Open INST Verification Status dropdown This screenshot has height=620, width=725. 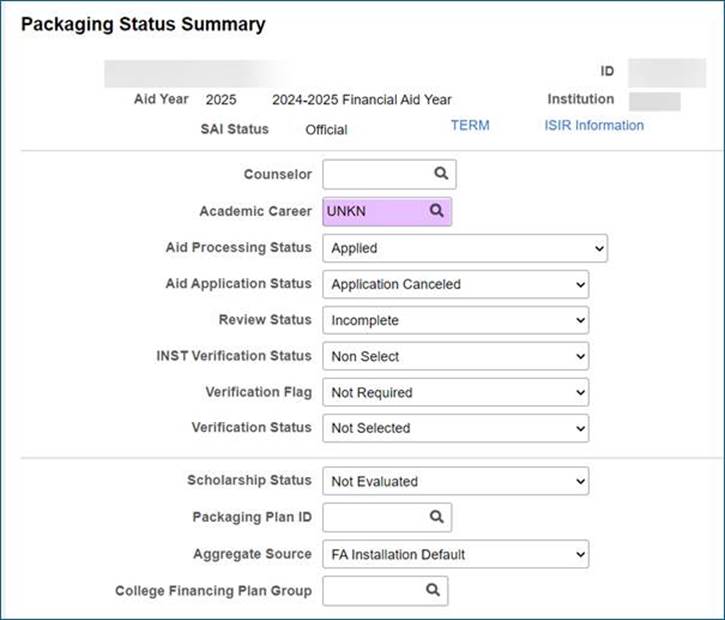[x=455, y=356]
